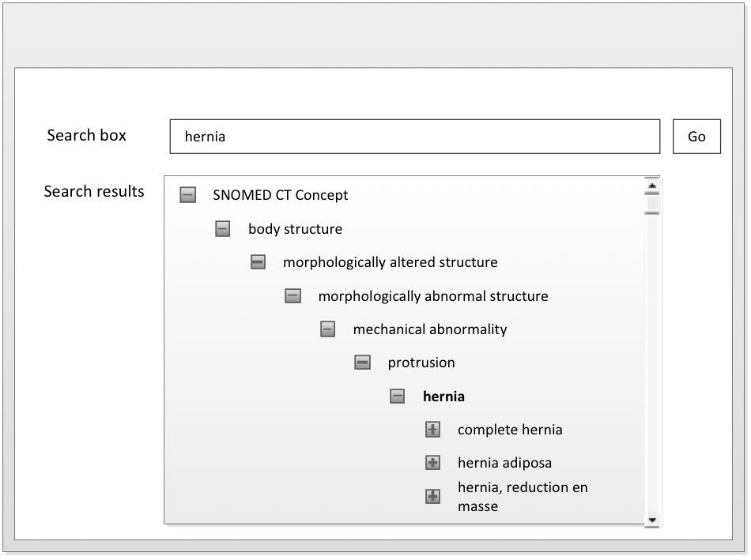The image size is (751, 560).
Task: Click into the hernia search box
Action: coord(414,137)
